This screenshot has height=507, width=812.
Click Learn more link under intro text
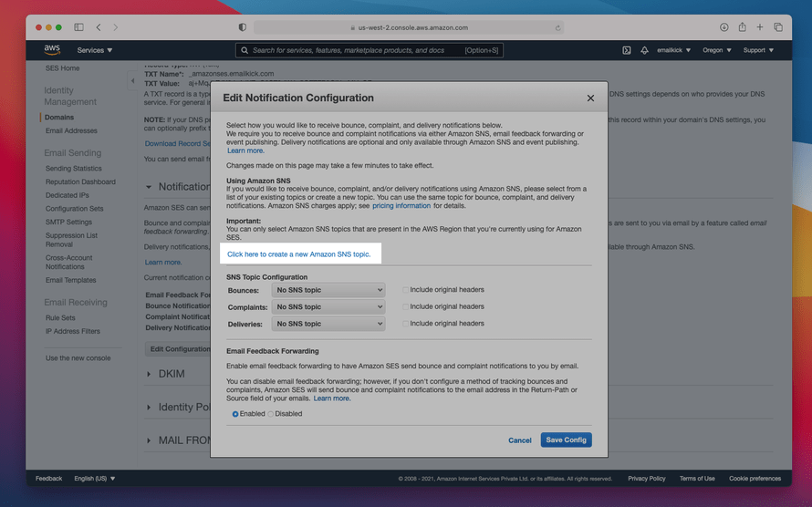click(x=245, y=151)
